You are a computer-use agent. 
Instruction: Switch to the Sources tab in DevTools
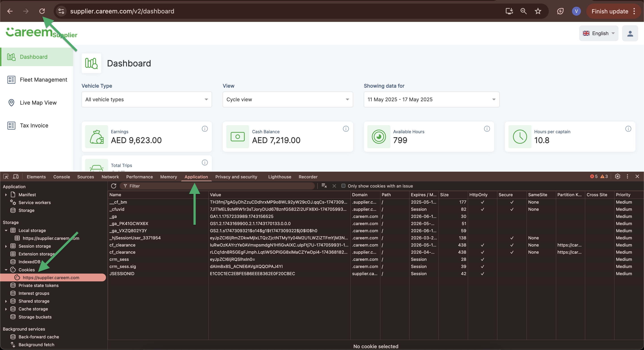pyautogui.click(x=85, y=177)
